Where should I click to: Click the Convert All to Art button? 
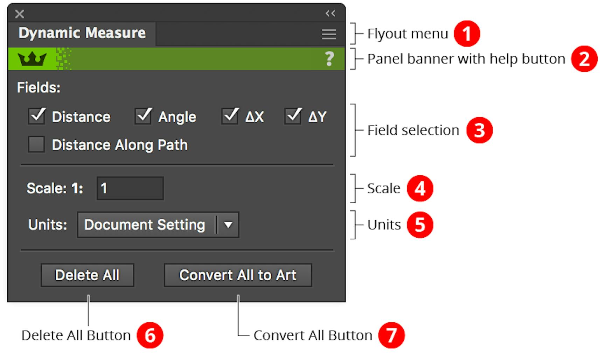238,275
